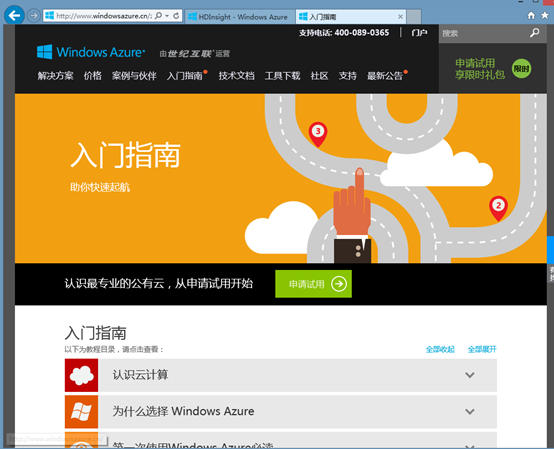Click 全部展开 expand all link
Screen dimensions: 554x449
[482, 349]
